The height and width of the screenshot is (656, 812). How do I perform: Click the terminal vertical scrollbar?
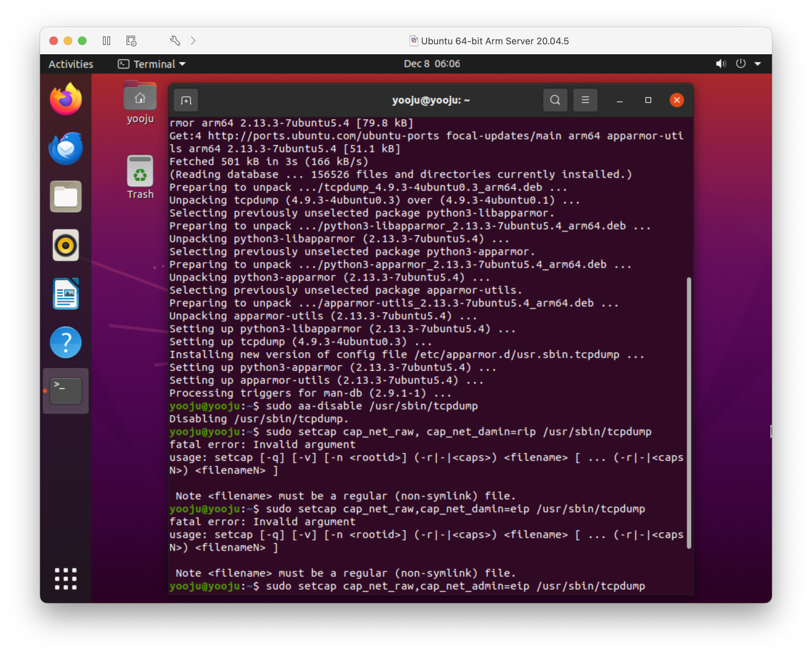[x=689, y=412]
